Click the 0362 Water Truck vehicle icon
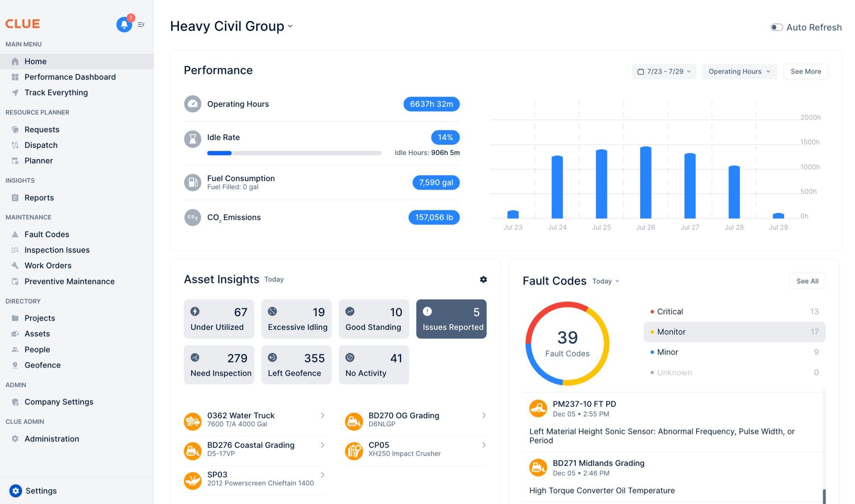This screenshot has height=504, width=855. click(x=193, y=421)
